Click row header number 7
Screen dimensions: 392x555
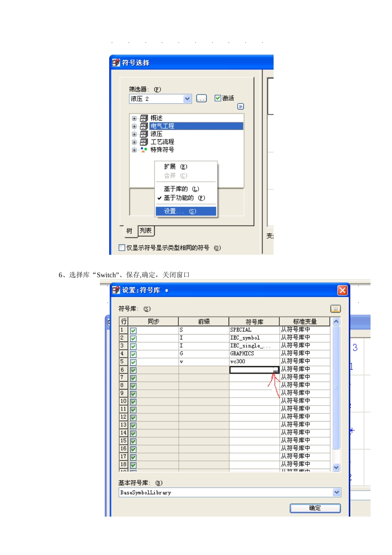click(x=123, y=377)
